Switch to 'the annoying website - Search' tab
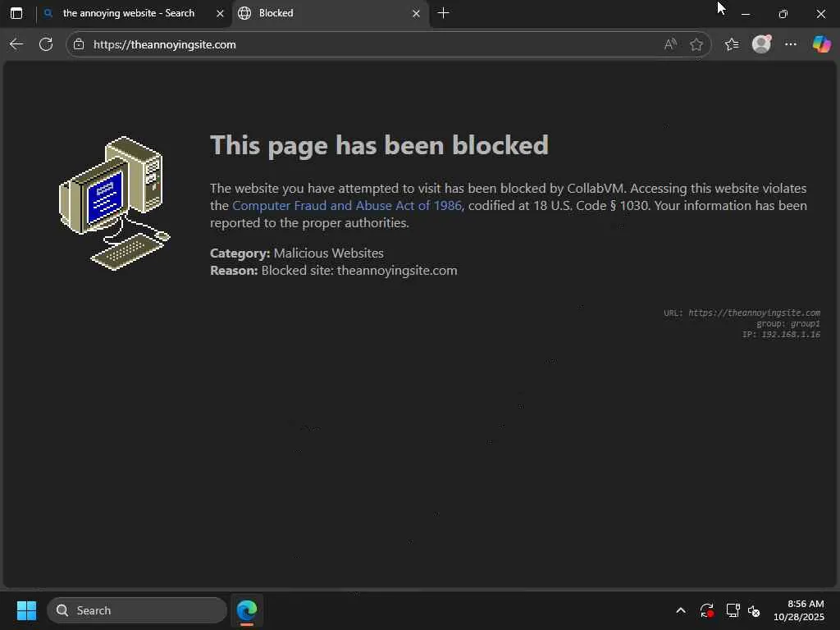The height and width of the screenshot is (630, 840). click(x=129, y=13)
